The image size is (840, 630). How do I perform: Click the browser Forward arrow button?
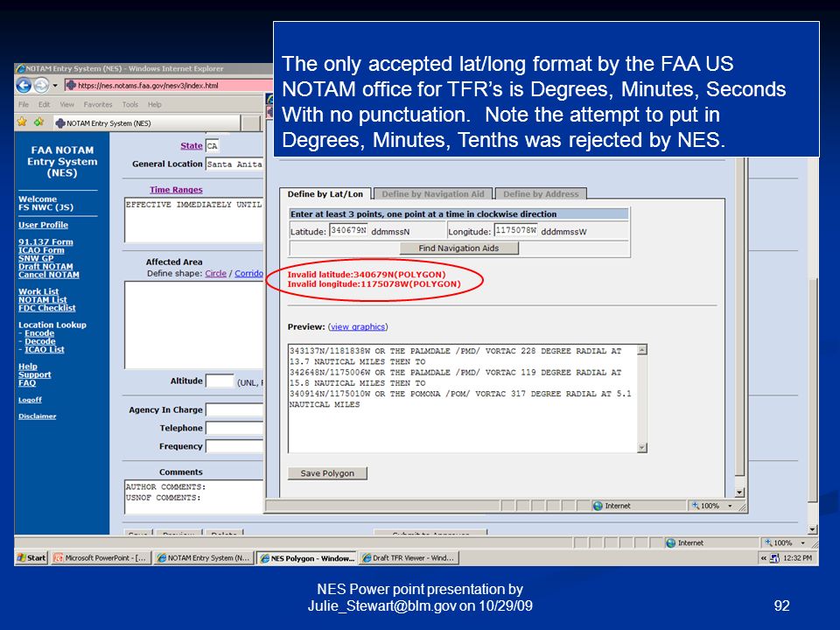point(41,85)
